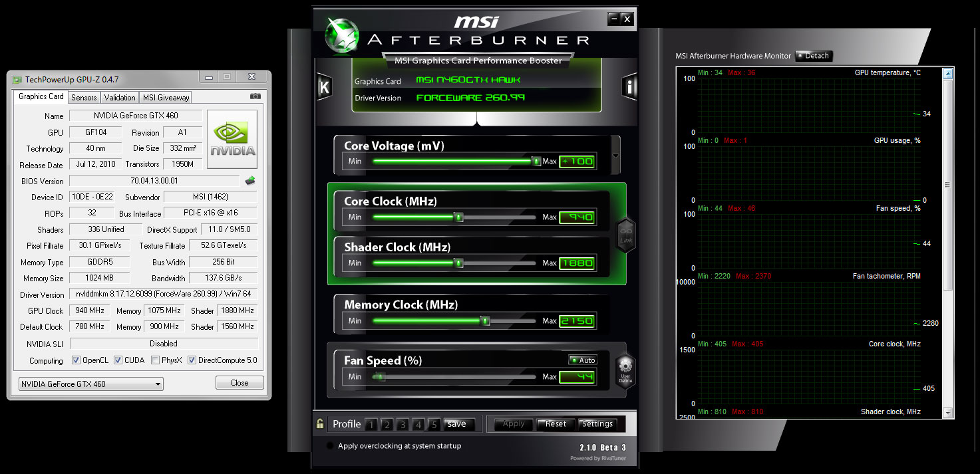This screenshot has height=474, width=980.
Task: Expand the Core Voltage options arrow
Action: pyautogui.click(x=615, y=156)
